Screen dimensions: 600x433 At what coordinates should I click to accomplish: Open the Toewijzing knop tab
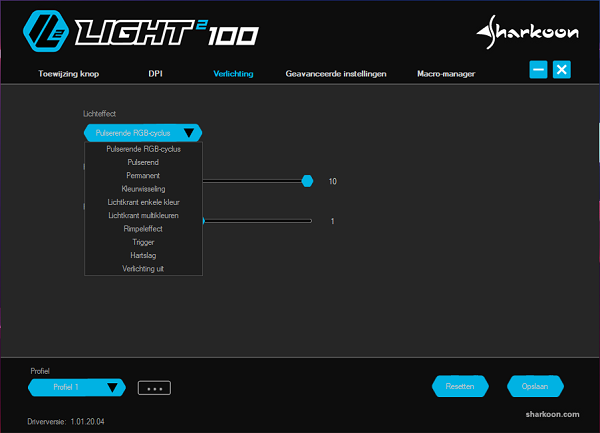click(68, 73)
